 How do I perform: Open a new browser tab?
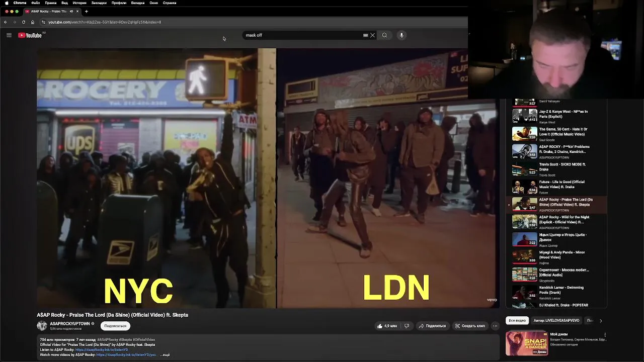pyautogui.click(x=87, y=11)
